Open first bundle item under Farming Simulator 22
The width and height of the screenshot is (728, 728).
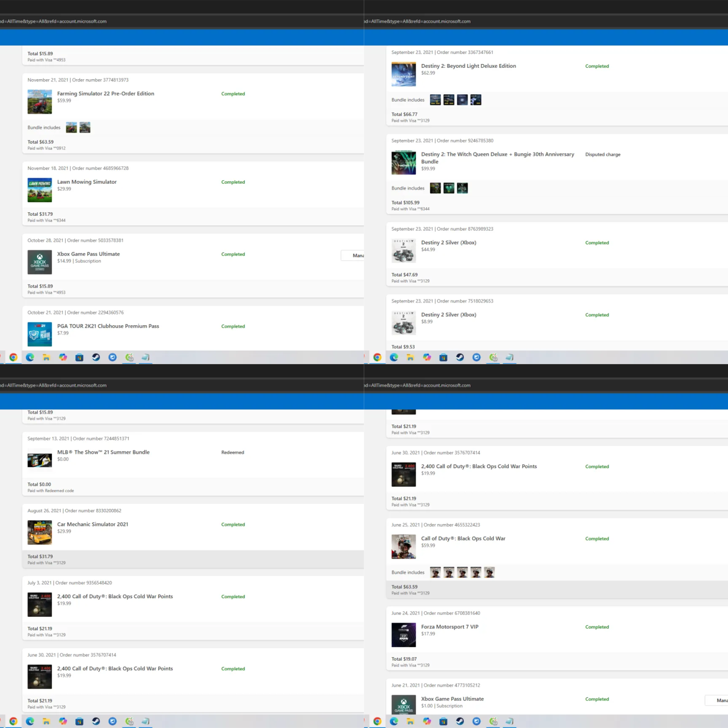tap(71, 127)
